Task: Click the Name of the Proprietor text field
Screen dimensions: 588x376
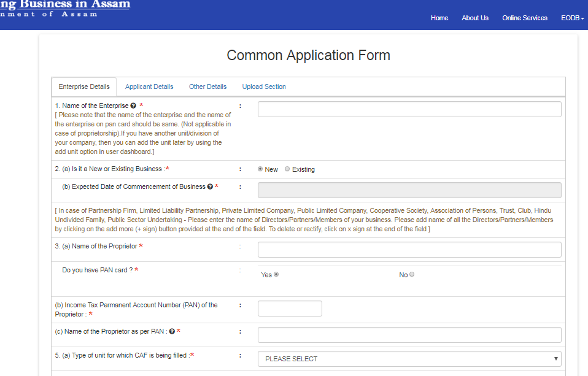Action: tap(409, 250)
